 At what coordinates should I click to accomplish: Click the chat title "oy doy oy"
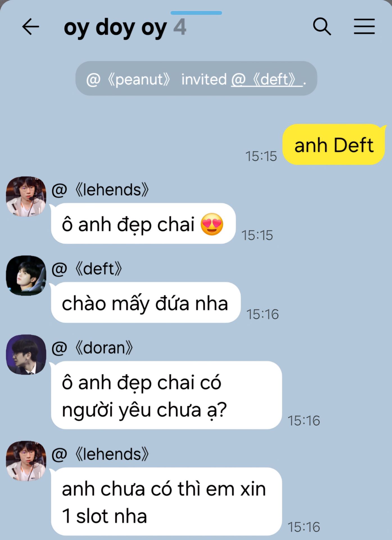tap(115, 28)
